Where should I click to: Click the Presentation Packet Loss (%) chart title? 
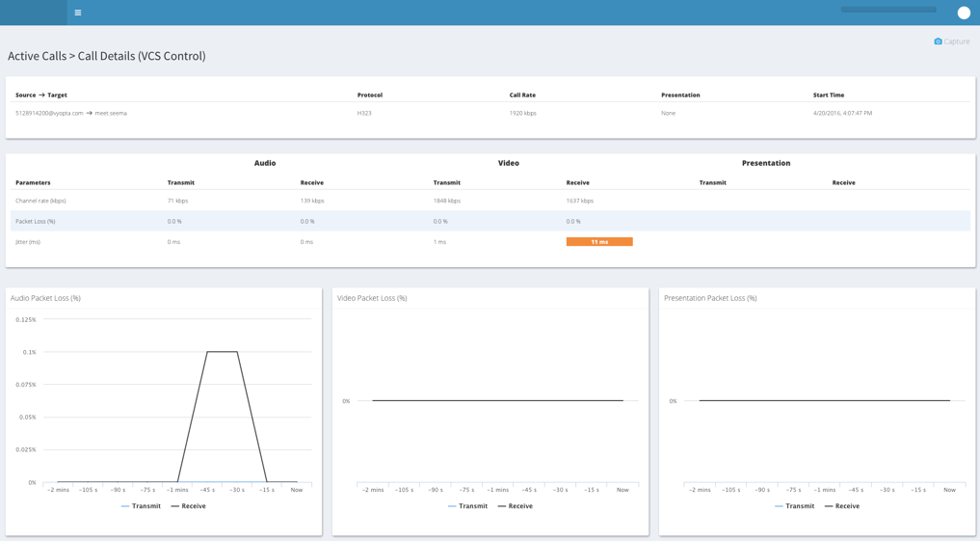pyautogui.click(x=710, y=298)
